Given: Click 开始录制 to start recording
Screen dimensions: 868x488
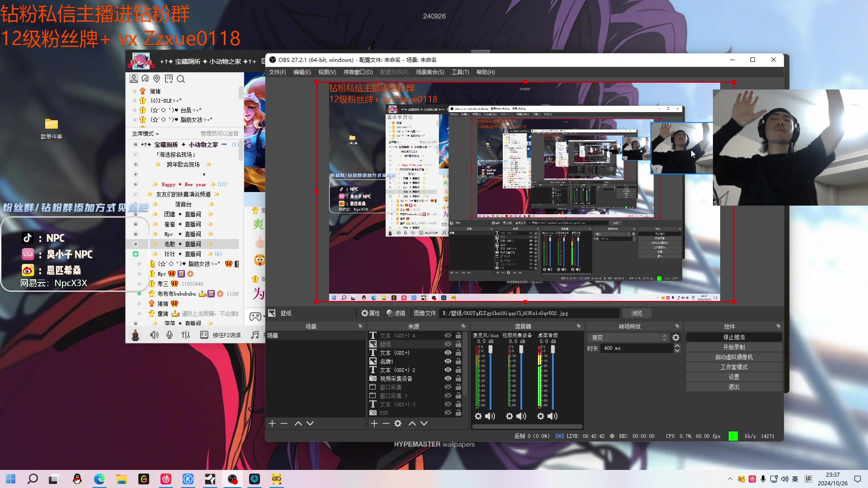Looking at the screenshot, I should pos(734,347).
